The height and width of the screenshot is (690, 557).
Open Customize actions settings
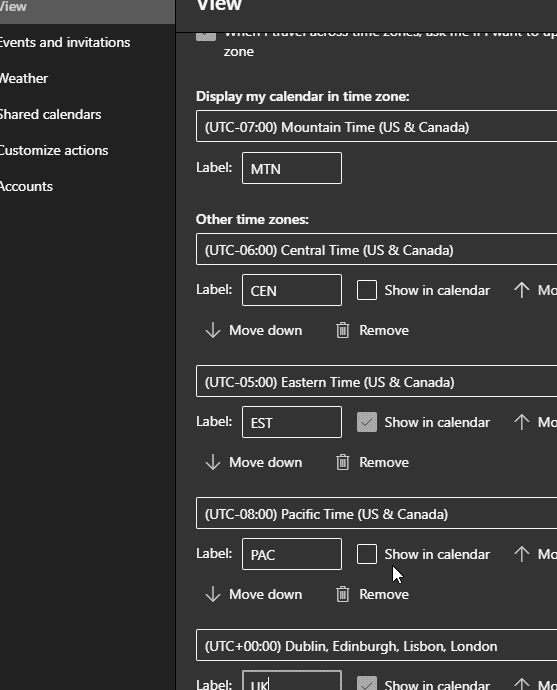click(x=54, y=150)
